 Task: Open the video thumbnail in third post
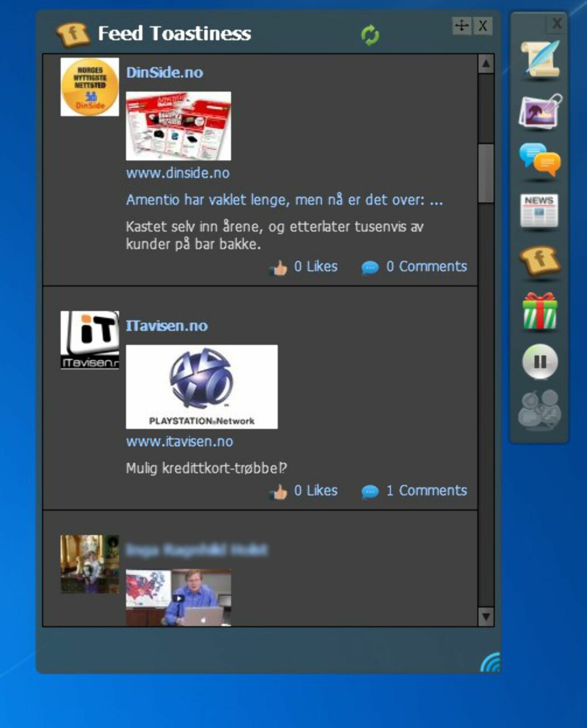[x=179, y=598]
